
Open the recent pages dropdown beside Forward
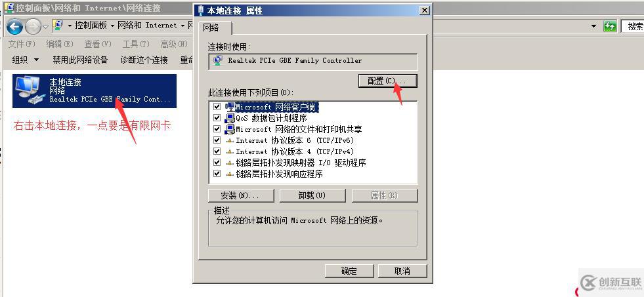[45, 27]
